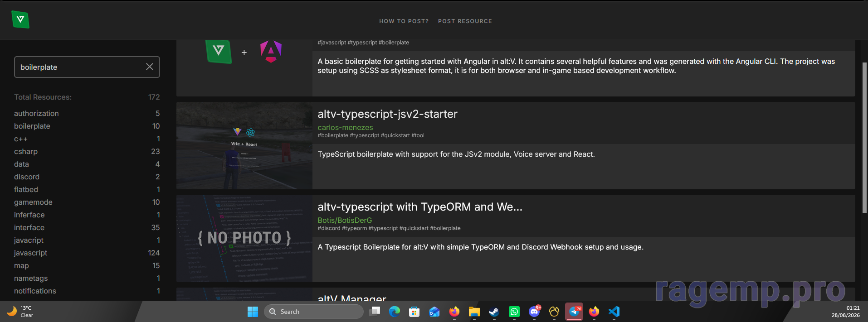Open the HOW TO POST? page
Screen dimensions: 868x322
(404, 21)
